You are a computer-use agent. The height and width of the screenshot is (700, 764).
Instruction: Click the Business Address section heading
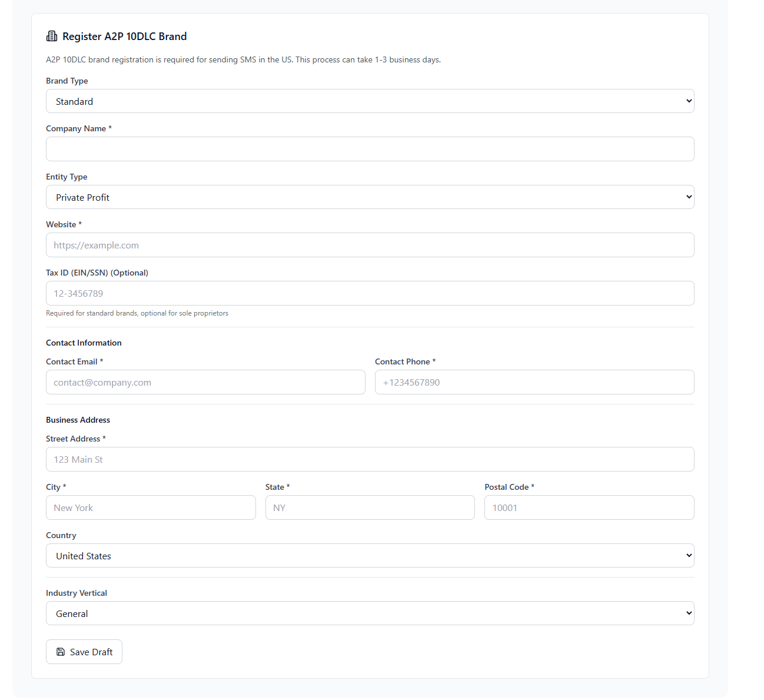(x=78, y=419)
